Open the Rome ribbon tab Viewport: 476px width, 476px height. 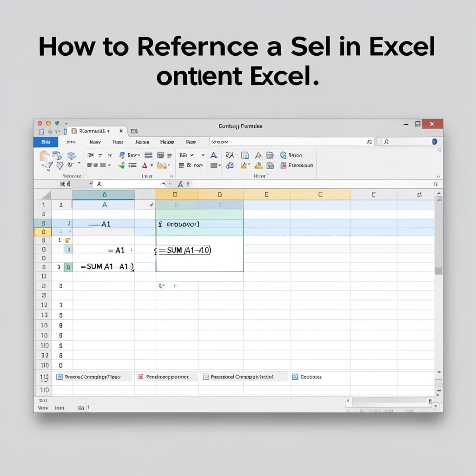click(142, 142)
